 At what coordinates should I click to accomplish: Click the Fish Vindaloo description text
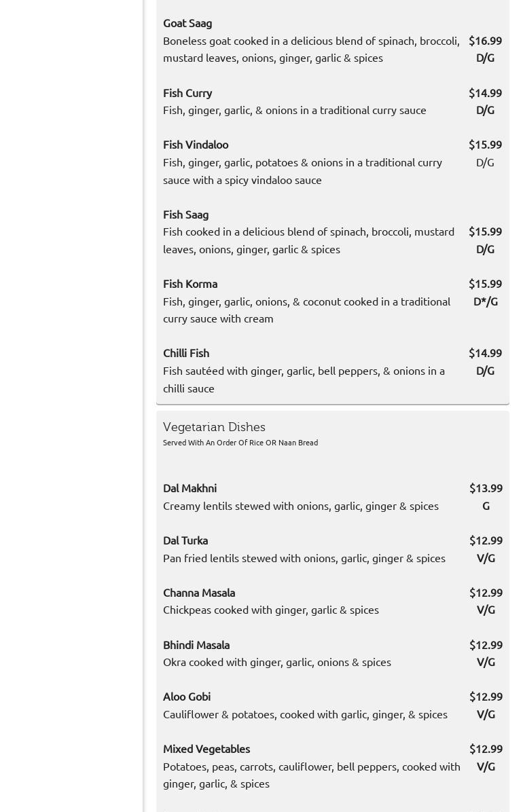click(302, 171)
